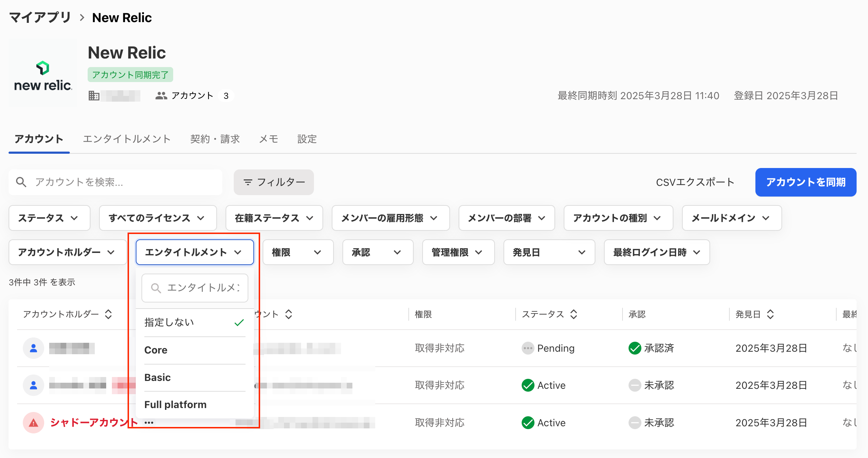Open the メールドメイン dropdown

[x=732, y=218]
